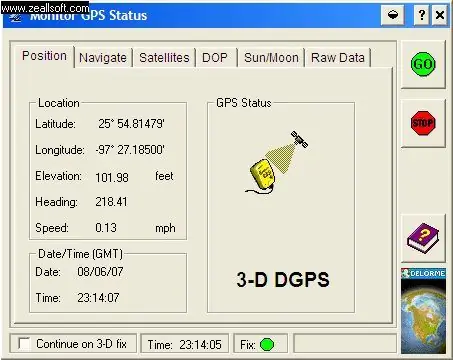Click the time value 23:14:07

(x=98, y=298)
